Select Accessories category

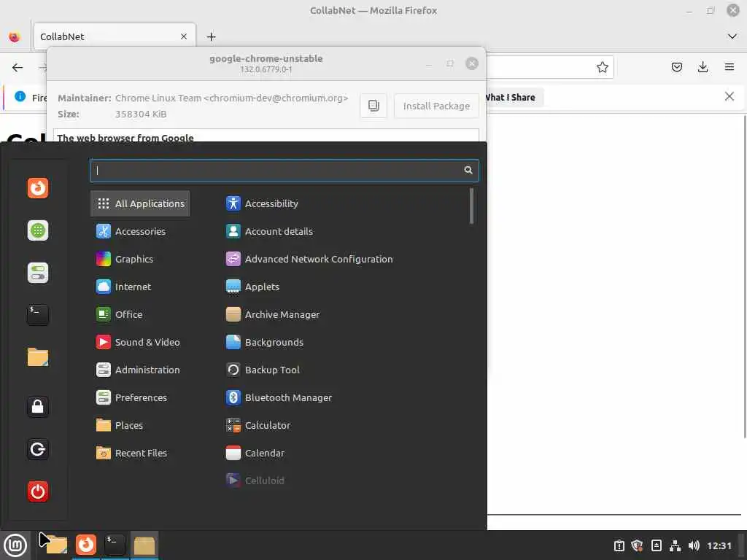140,231
